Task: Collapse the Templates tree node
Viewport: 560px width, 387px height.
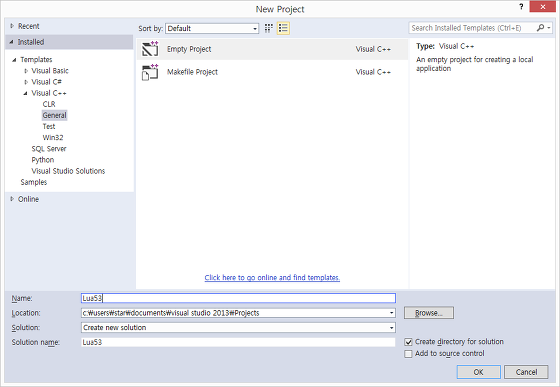Action: tap(14, 60)
